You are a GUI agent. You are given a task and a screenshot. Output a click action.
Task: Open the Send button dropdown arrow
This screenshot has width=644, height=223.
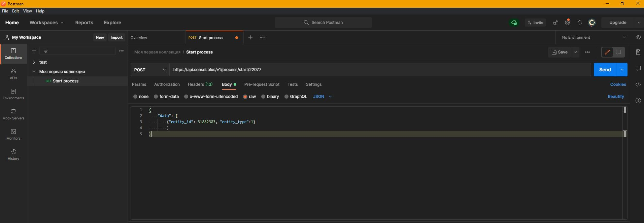(x=622, y=70)
